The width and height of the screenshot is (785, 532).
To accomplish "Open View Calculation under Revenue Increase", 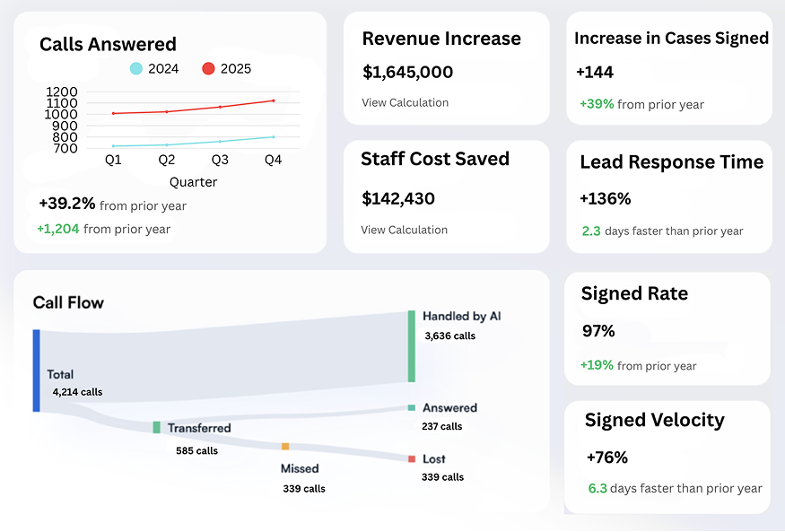I will coord(405,102).
